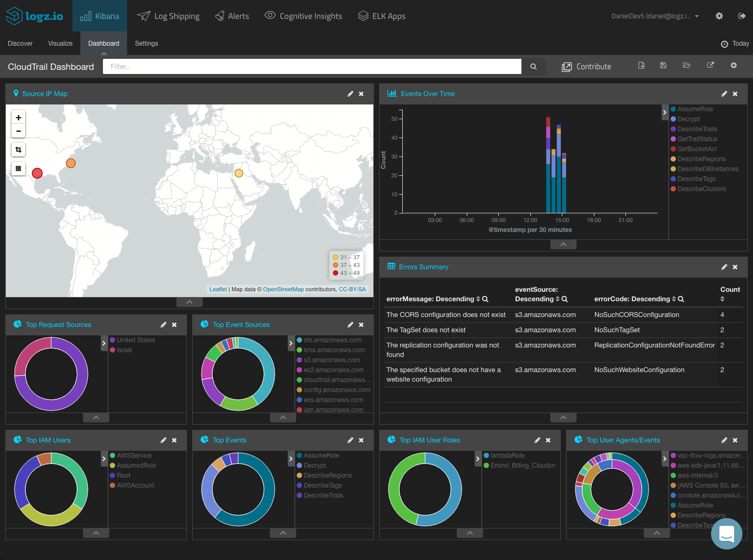
Task: Expand the spy panel under Errors Summary
Action: click(563, 418)
